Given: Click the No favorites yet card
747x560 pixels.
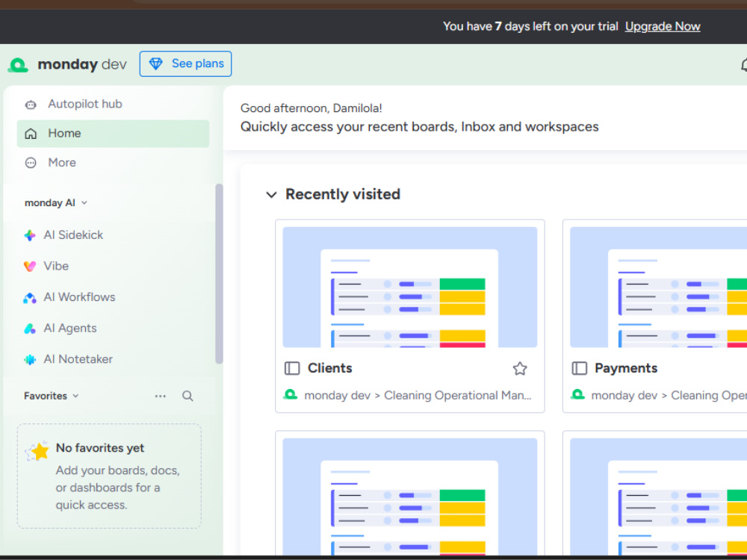Looking at the screenshot, I should (x=109, y=476).
